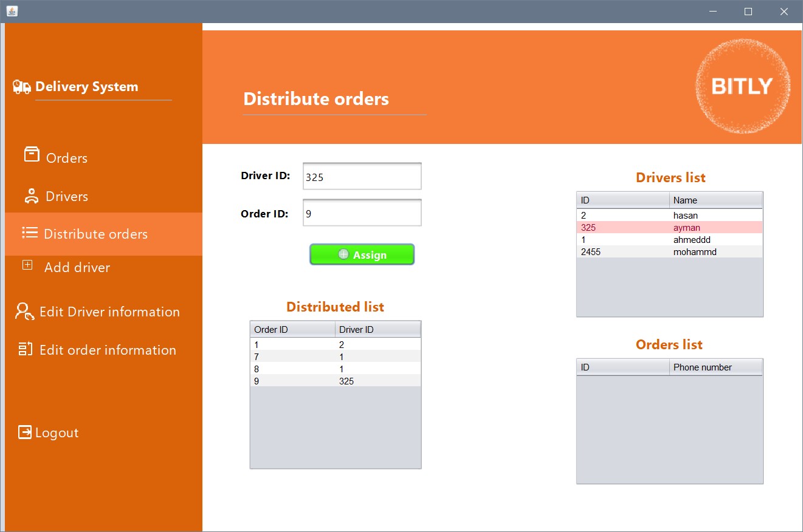
Task: Select Distributed list row with Order ID 7
Action: point(336,356)
